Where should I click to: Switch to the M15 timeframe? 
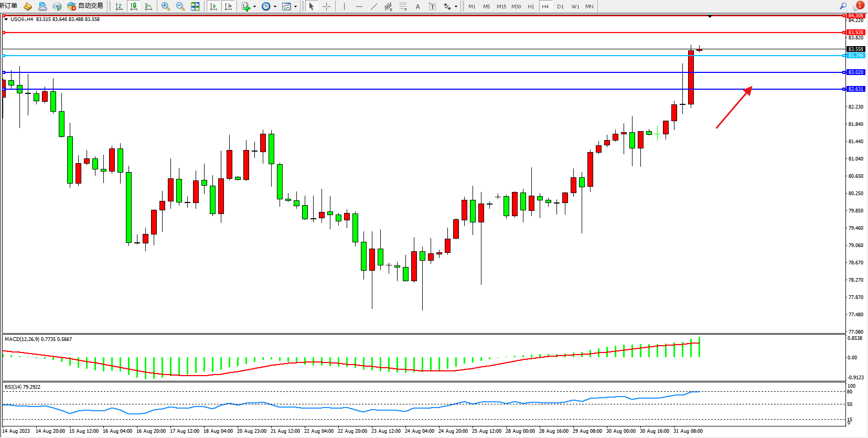pos(501,6)
